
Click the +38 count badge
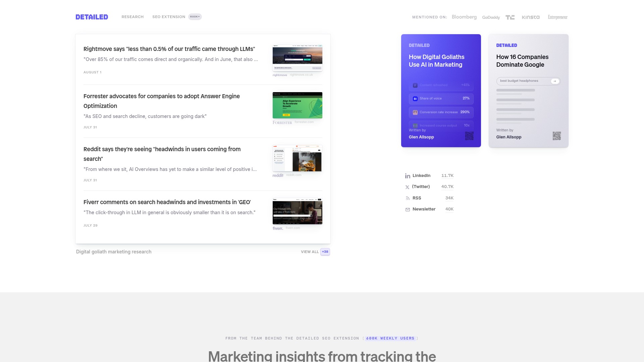pyautogui.click(x=325, y=252)
